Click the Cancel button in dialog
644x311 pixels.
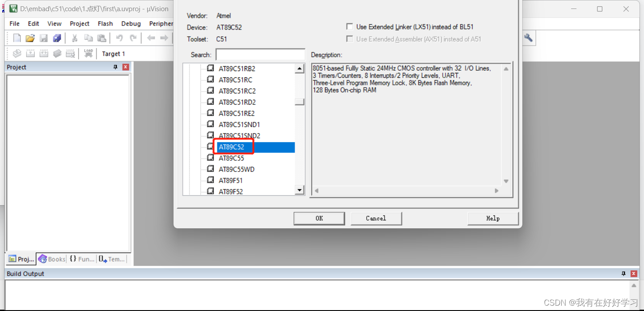pos(376,218)
